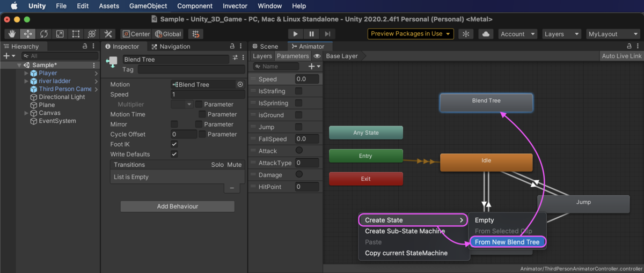This screenshot has height=273, width=644.
Task: Expand the Player object
Action: (x=26, y=73)
